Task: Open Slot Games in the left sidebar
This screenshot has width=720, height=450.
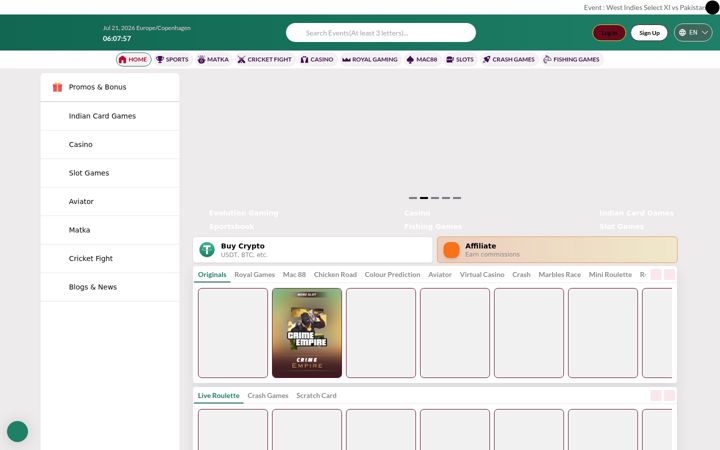Action: tap(110, 173)
